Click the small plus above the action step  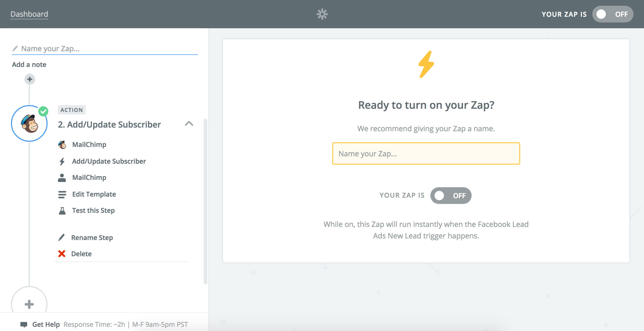30,79
